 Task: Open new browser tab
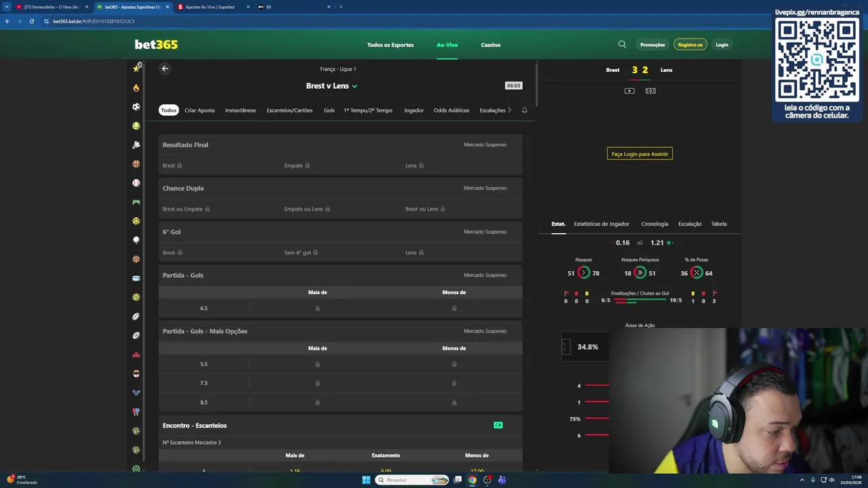340,7
